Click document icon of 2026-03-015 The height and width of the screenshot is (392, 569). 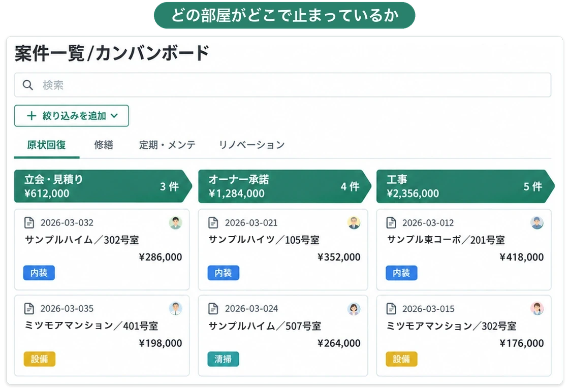tap(391, 309)
